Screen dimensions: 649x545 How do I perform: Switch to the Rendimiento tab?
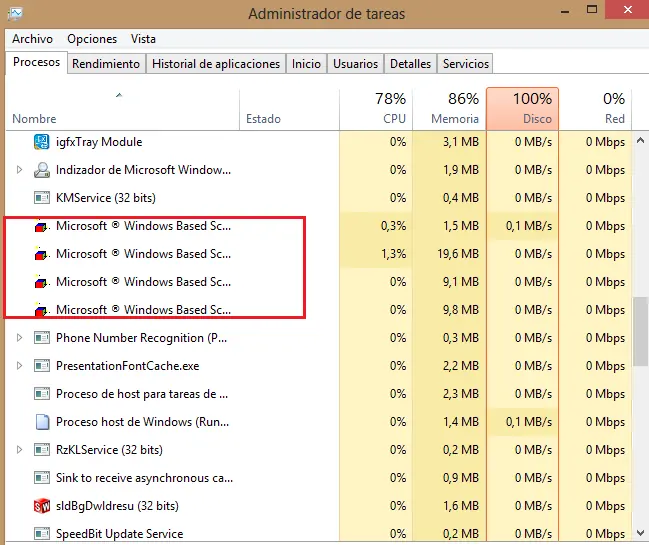coord(106,64)
